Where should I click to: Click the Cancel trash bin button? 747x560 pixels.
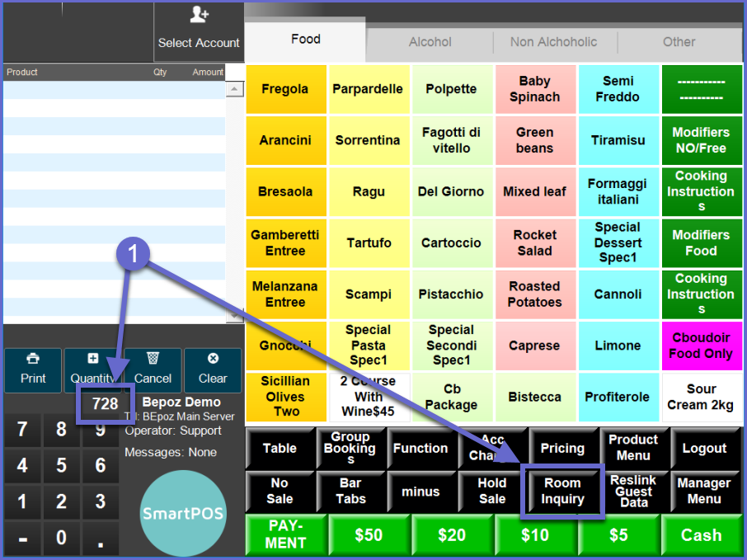pos(153,369)
